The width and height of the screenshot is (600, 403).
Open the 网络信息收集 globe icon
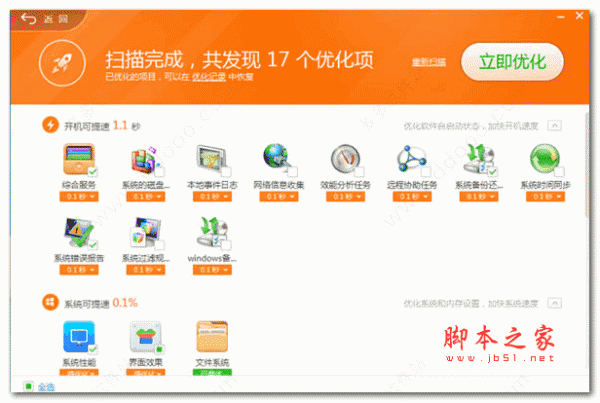point(277,157)
